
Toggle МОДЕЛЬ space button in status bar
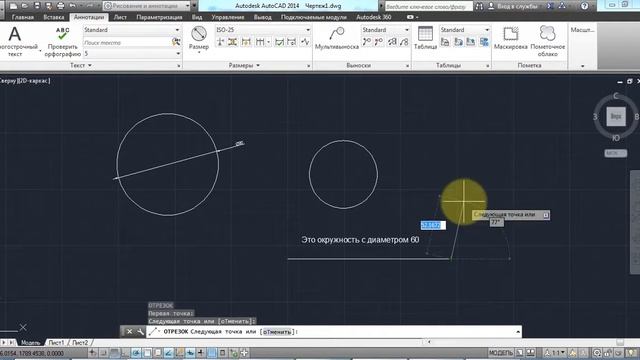click(x=501, y=353)
